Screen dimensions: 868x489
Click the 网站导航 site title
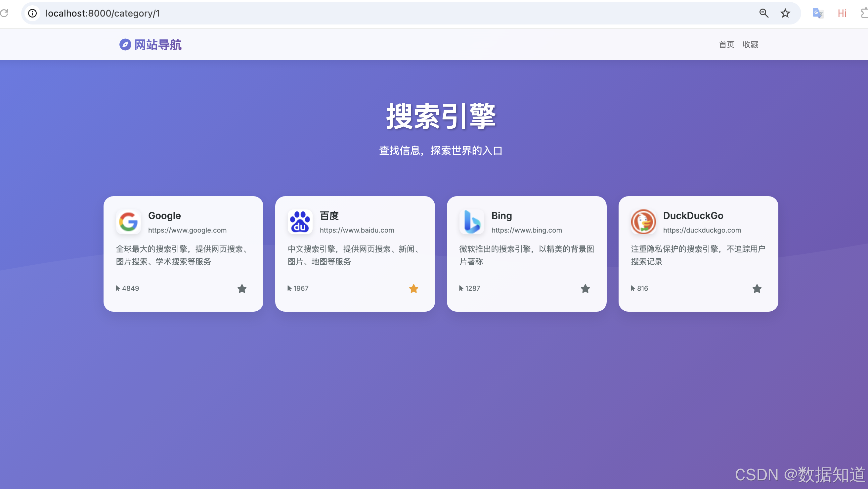click(x=158, y=44)
